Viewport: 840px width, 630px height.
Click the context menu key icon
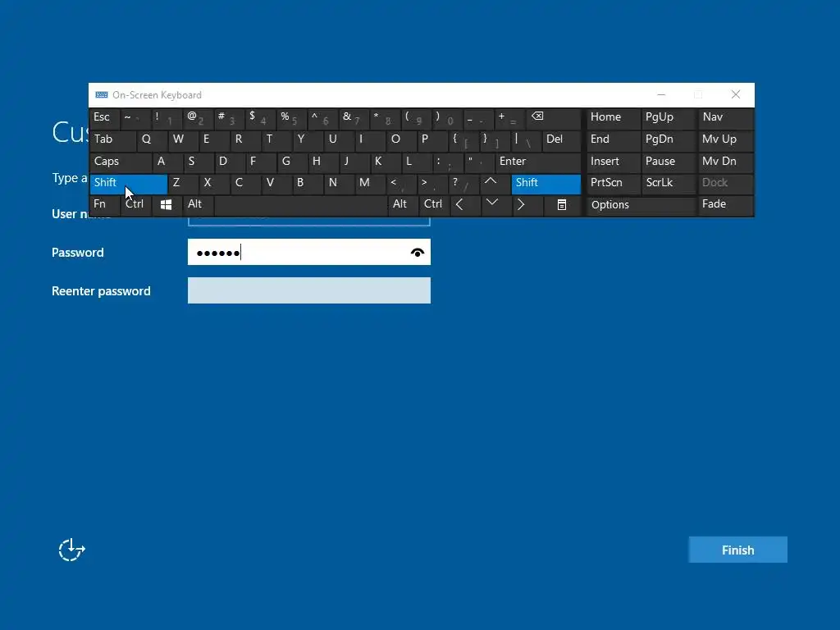561,204
